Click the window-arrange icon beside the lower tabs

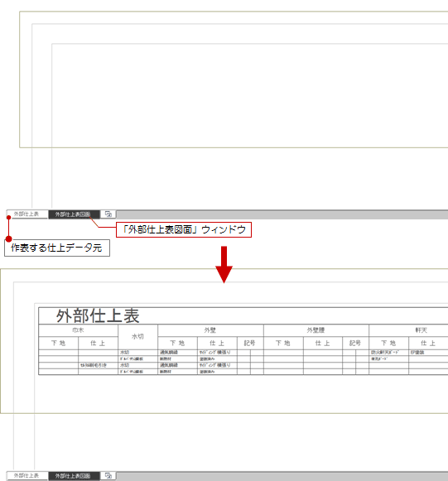pos(108,476)
